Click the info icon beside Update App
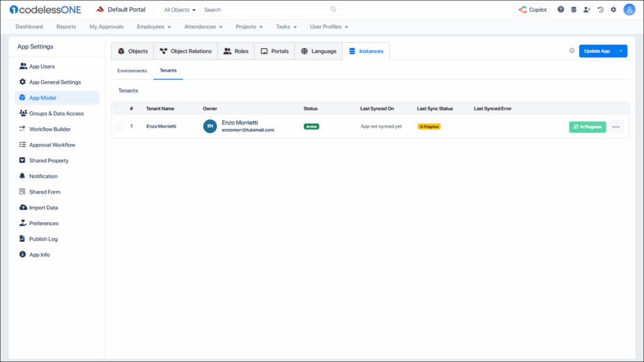The width and height of the screenshot is (644, 362). tap(572, 51)
